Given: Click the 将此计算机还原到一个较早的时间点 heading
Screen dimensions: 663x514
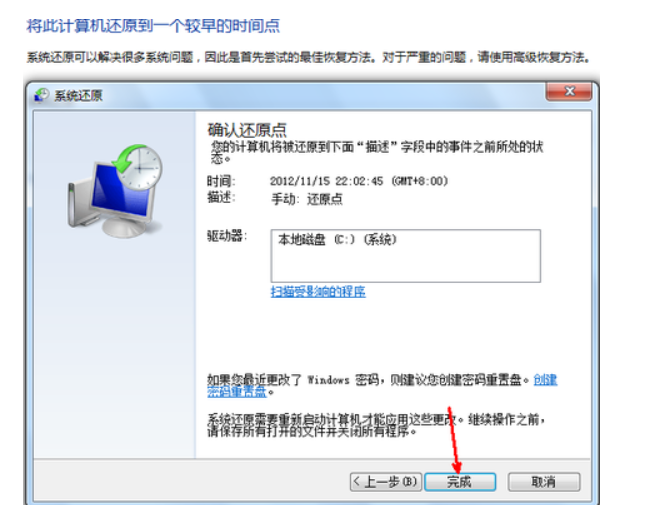Looking at the screenshot, I should 153,26.
